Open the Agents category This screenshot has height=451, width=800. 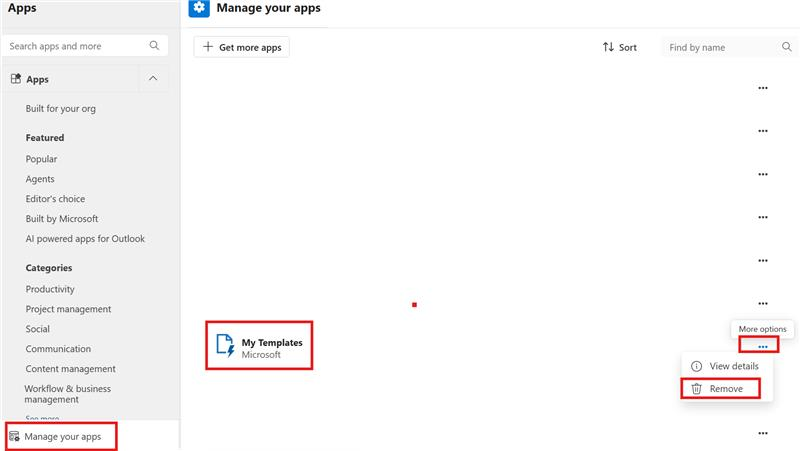click(40, 179)
